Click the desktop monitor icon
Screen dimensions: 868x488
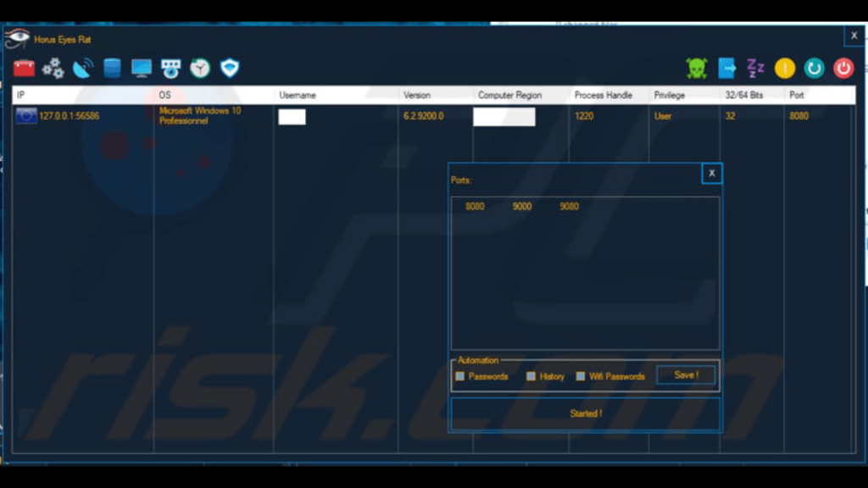click(x=142, y=68)
